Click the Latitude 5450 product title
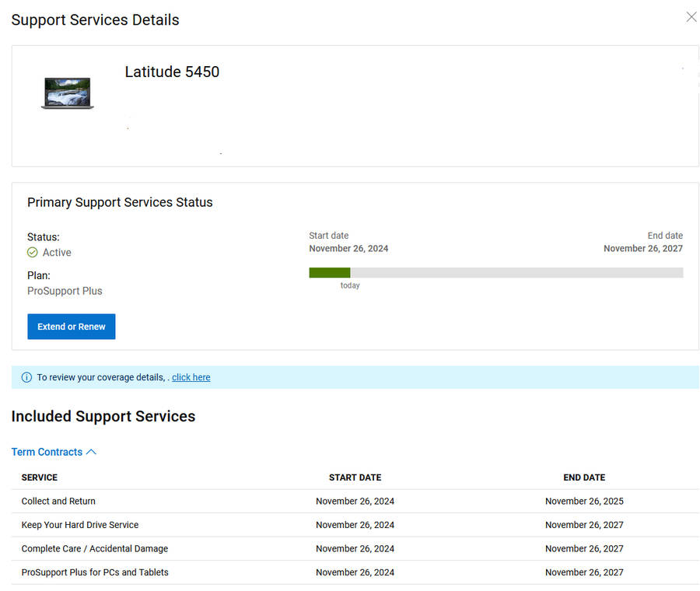The width and height of the screenshot is (700, 591). (172, 72)
